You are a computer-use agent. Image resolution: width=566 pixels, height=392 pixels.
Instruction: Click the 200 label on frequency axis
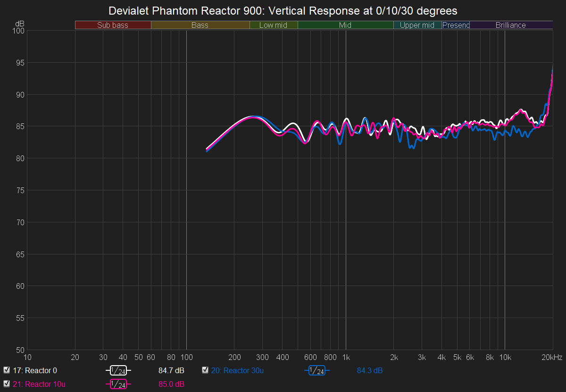click(234, 358)
